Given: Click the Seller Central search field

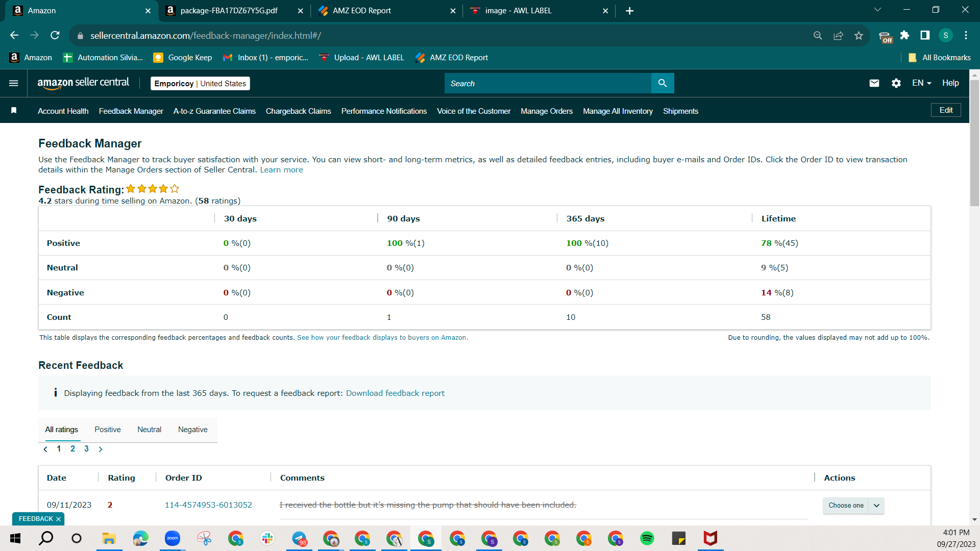Looking at the screenshot, I should (548, 83).
